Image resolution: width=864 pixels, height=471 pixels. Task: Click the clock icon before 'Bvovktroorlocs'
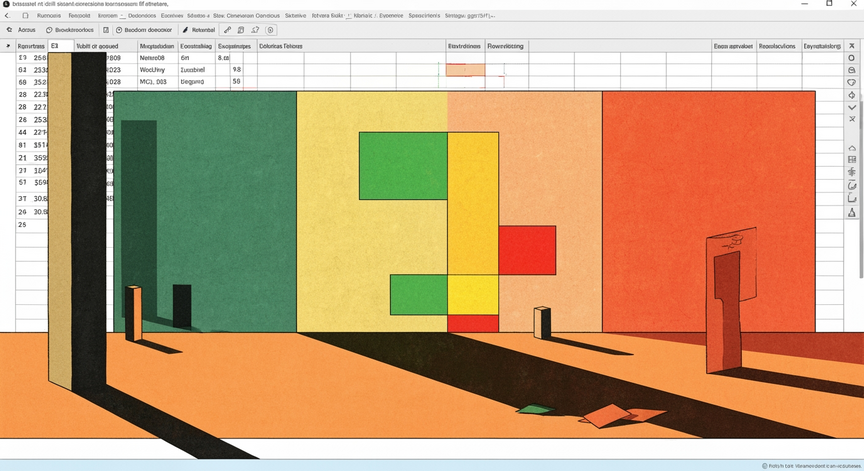[49, 30]
